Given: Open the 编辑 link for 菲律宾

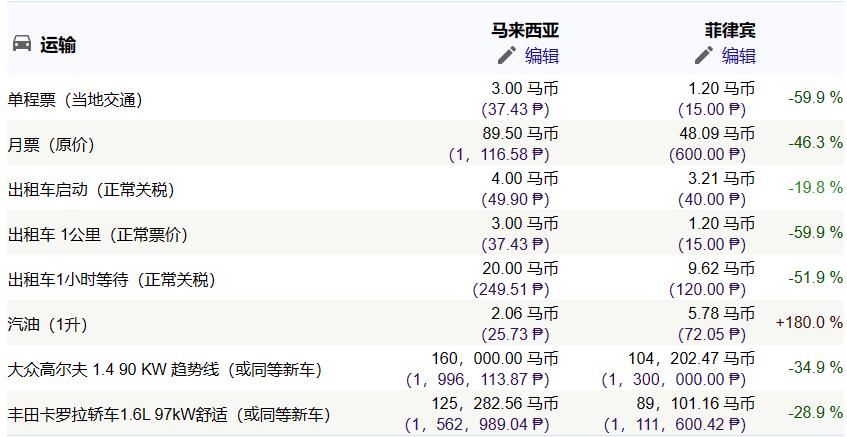Looking at the screenshot, I should pyautogui.click(x=739, y=56).
